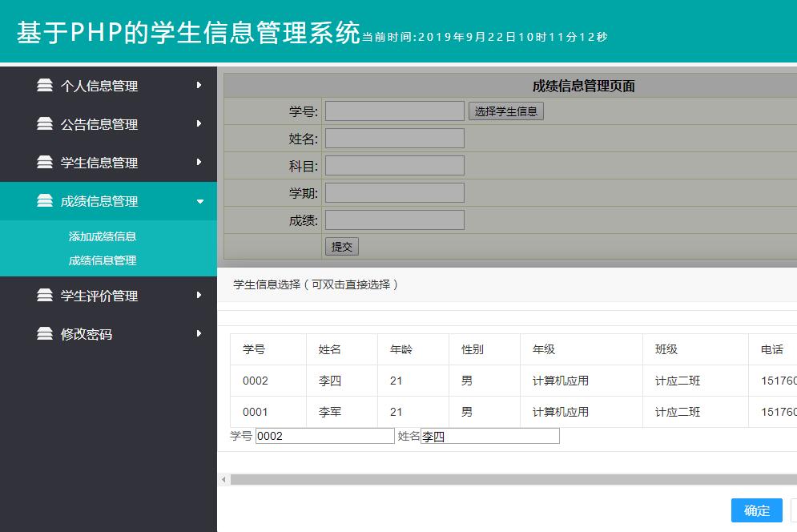The image size is (797, 532).
Task: Click the horizontal scrollbar track
Action: click(x=513, y=480)
